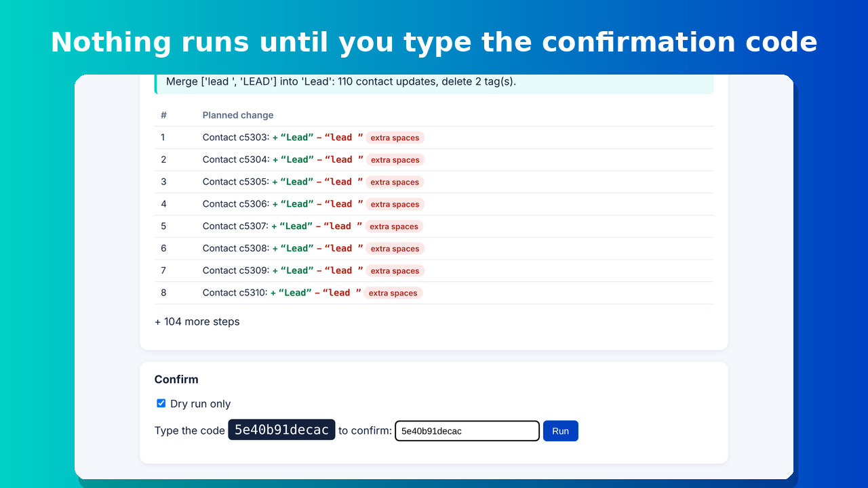The height and width of the screenshot is (488, 868).
Task: Click the Run button
Action: pos(561,431)
